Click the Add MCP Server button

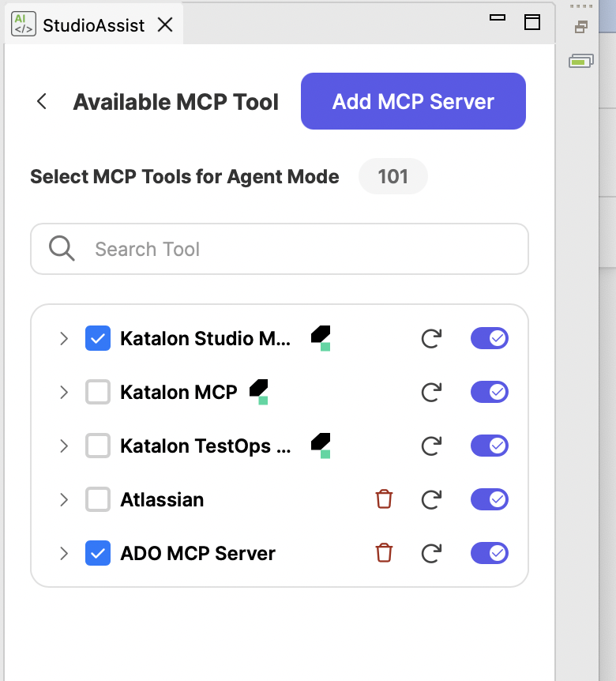(x=412, y=101)
